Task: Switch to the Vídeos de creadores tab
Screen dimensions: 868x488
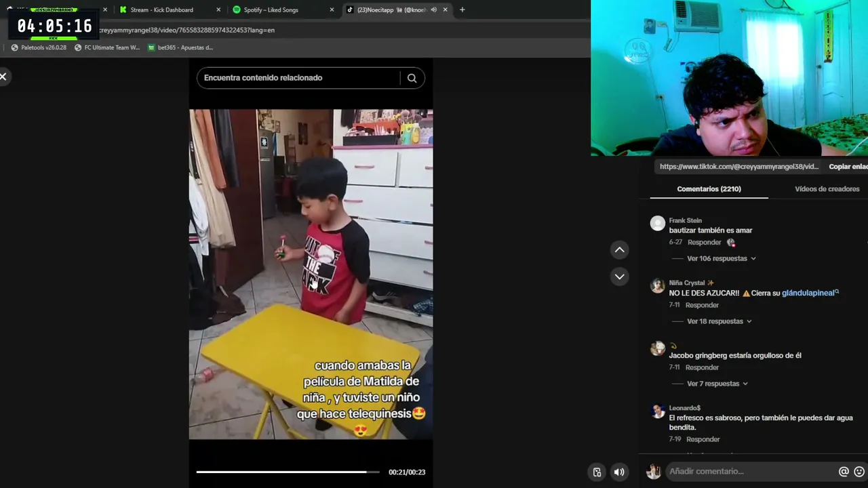Action: [x=827, y=189]
